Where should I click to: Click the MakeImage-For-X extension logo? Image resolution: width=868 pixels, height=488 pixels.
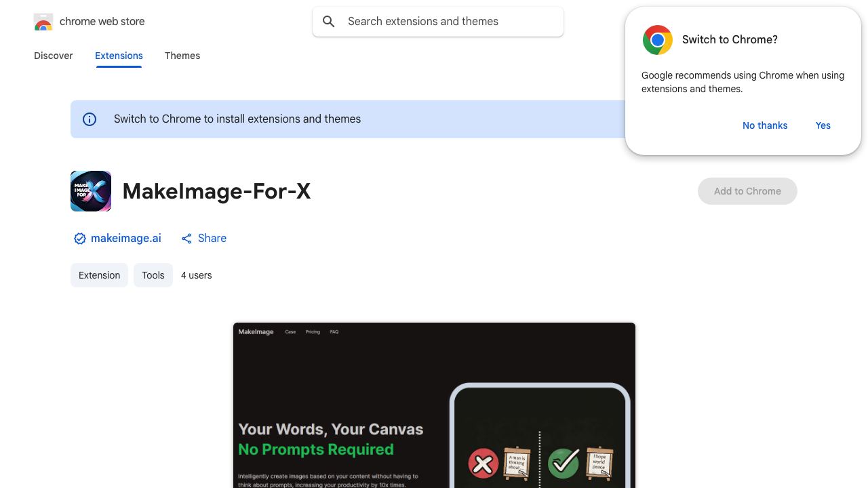(x=91, y=191)
